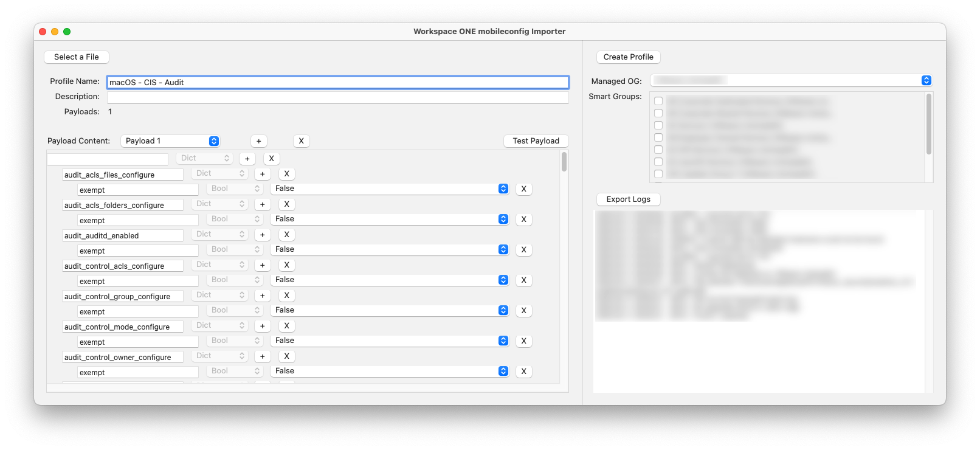Click the Test Payload button
Viewport: 980px width, 450px height.
[536, 141]
